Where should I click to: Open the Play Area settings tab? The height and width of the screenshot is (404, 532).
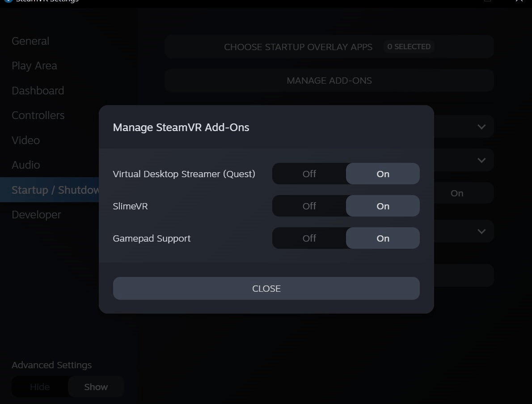click(34, 66)
